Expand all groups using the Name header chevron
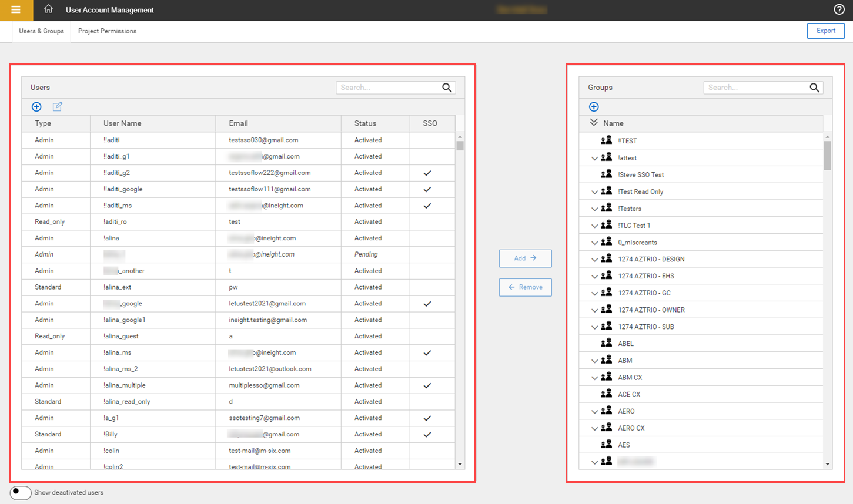The height and width of the screenshot is (504, 853). 594,123
